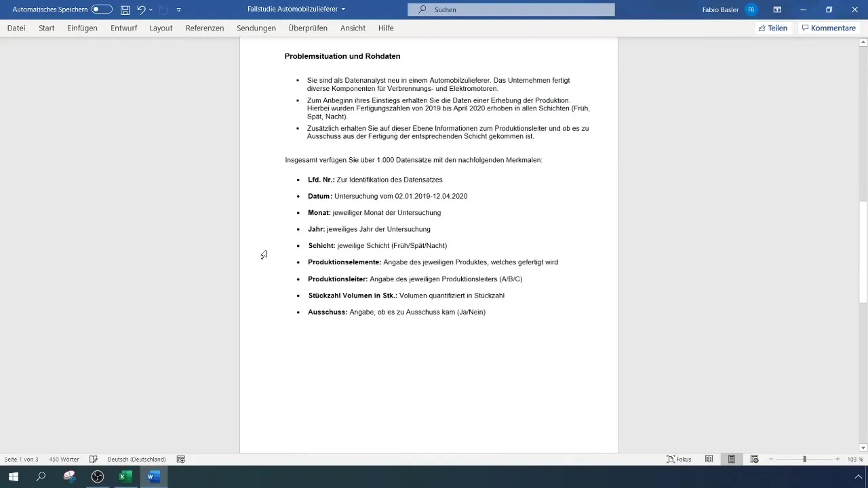Toggle the Automatisches Speichern switch

point(102,9)
